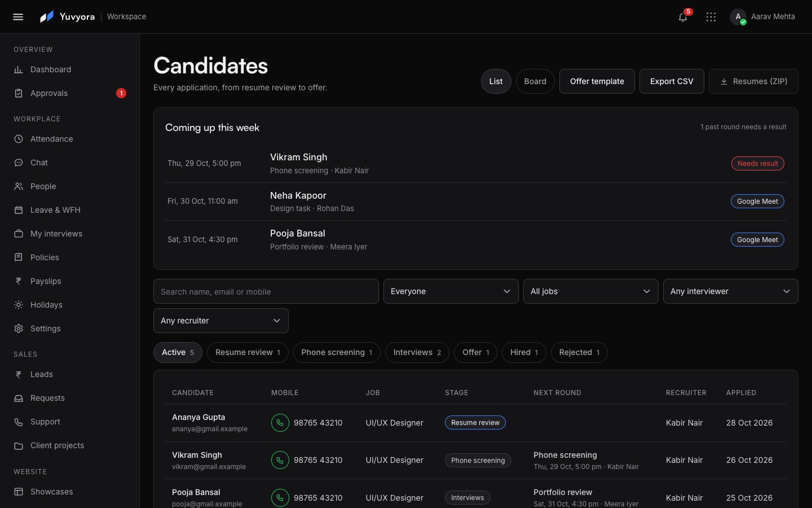The height and width of the screenshot is (508, 812).
Task: Open the hamburger navigation menu
Action: point(18,17)
